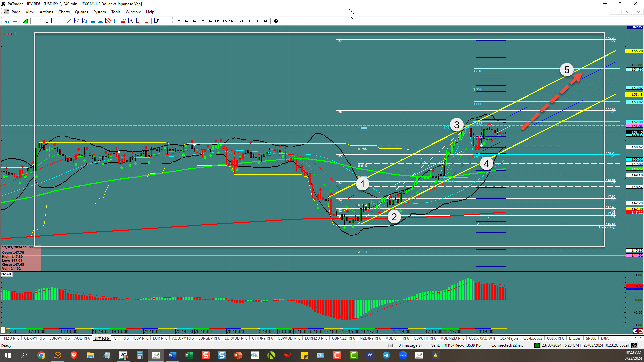Click the clock icon in timeframe toolbar
Image resolution: width=644 pixels, height=362 pixels.
(x=276, y=21)
